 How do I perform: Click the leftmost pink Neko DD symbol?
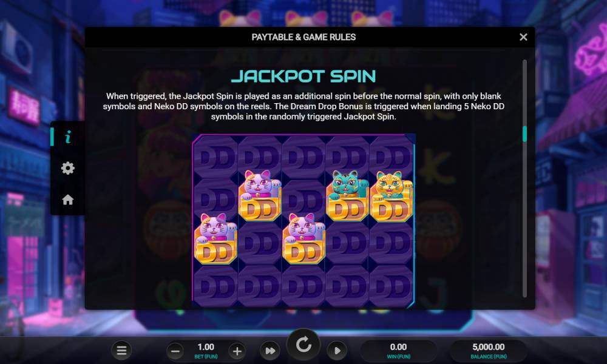coord(215,238)
